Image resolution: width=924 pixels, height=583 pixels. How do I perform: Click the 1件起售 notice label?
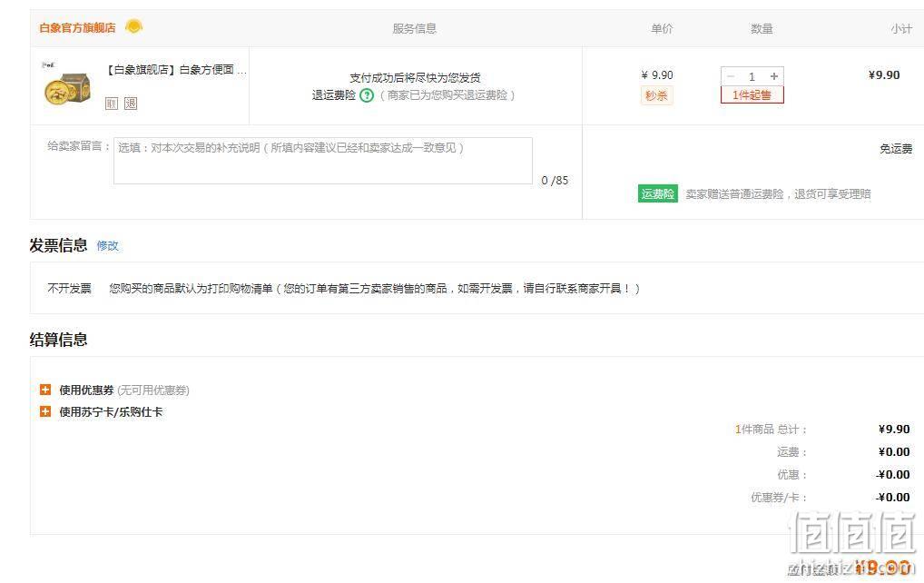coord(752,95)
